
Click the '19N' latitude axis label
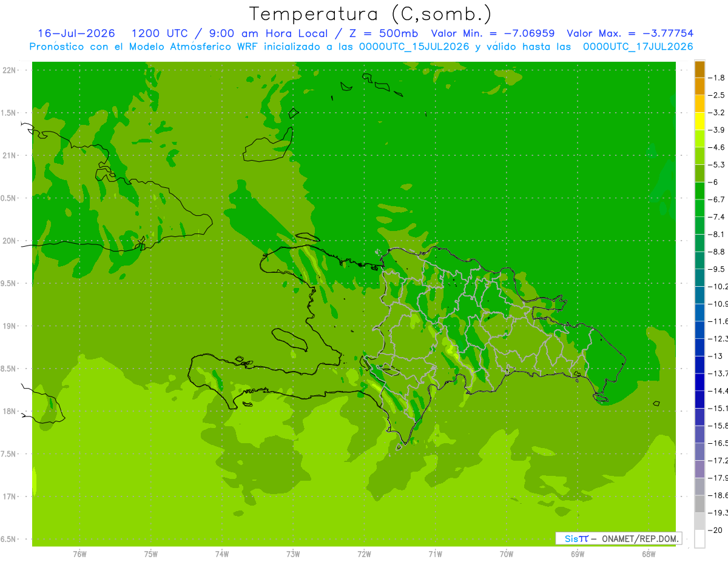(10, 326)
